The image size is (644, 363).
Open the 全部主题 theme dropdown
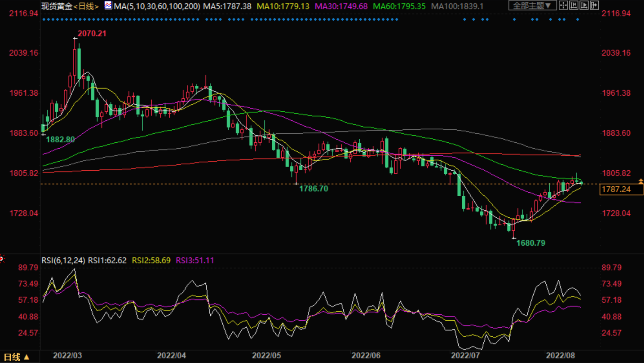coord(532,6)
